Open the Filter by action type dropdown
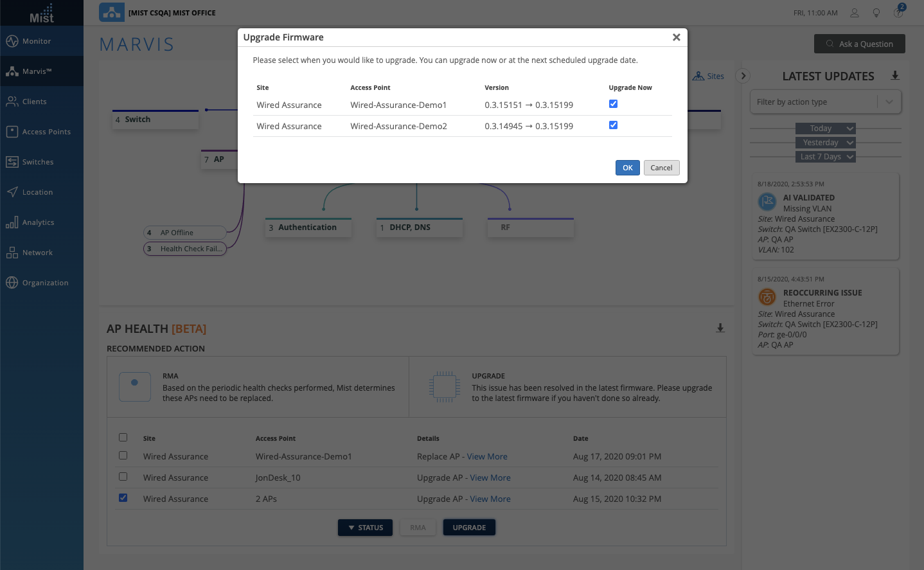The width and height of the screenshot is (924, 570). pyautogui.click(x=825, y=102)
